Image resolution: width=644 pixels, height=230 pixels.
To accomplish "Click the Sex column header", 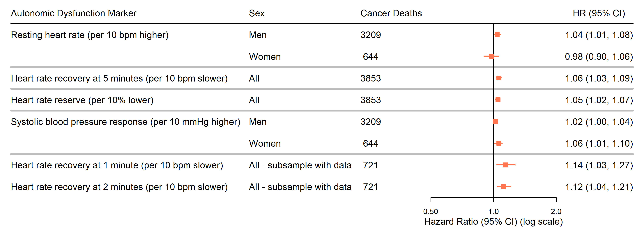I will [256, 13].
